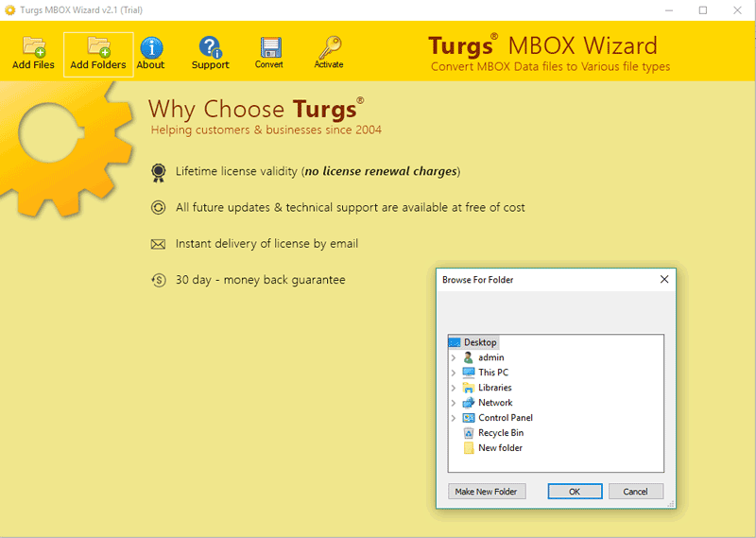Screen dimensions: 756x538
Task: Click the Desktop blue icon
Action: pos(455,342)
